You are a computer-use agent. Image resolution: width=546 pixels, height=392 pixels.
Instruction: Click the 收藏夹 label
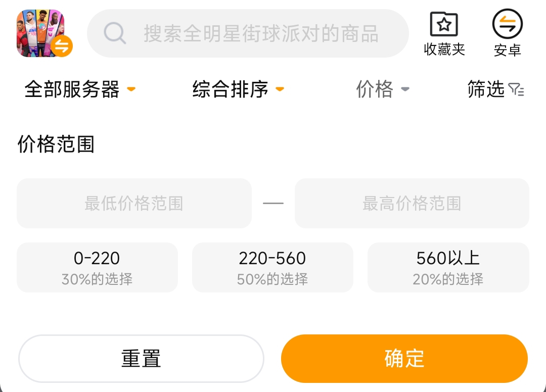coord(444,50)
